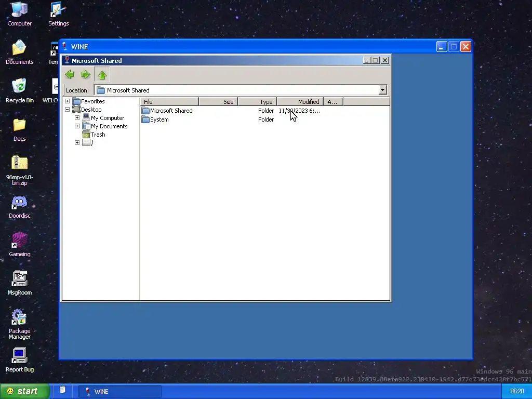Open the Computer desktop icon
Screen dimensions: 532x399
(19, 14)
